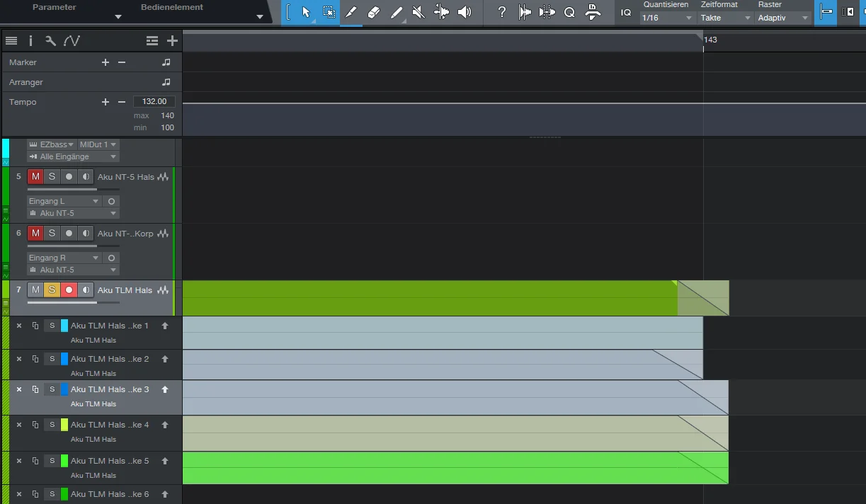Open the global track visibility list icon
This screenshot has width=866, height=504.
pyautogui.click(x=152, y=41)
